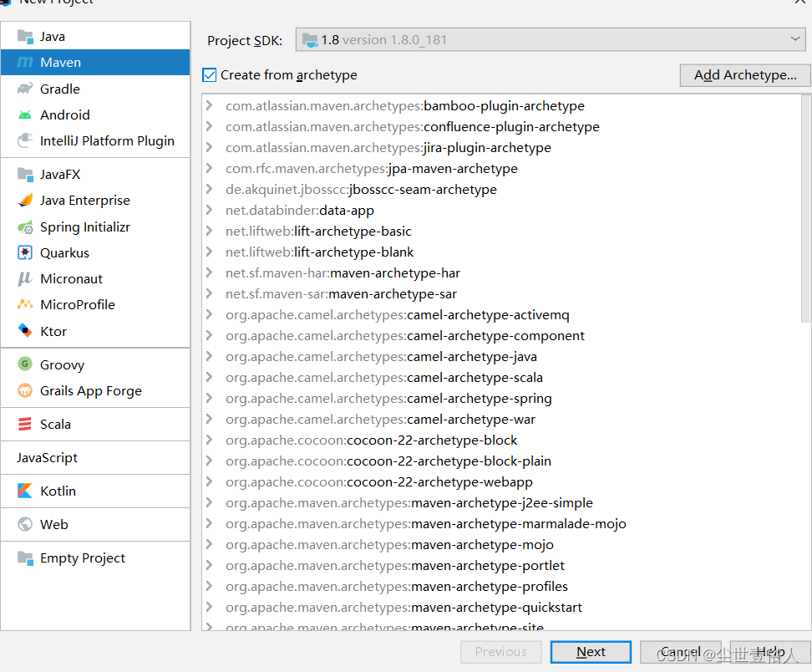
Task: Click the green Groovy icon
Action: (25, 364)
